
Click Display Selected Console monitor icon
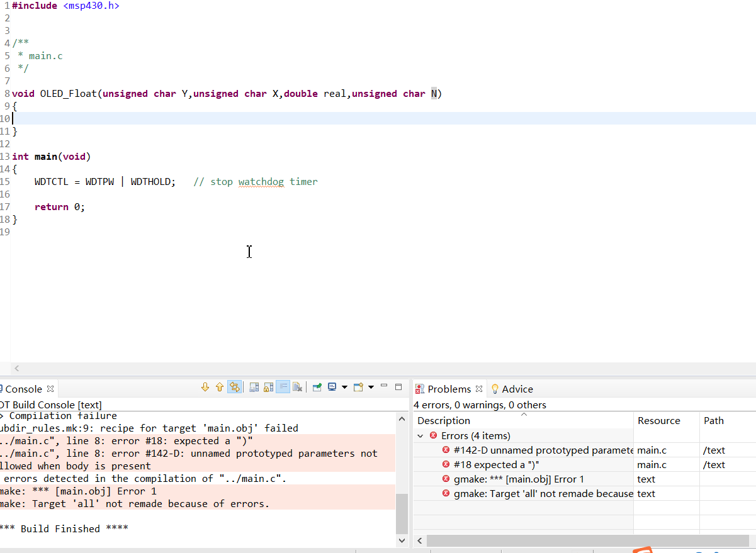[332, 388]
